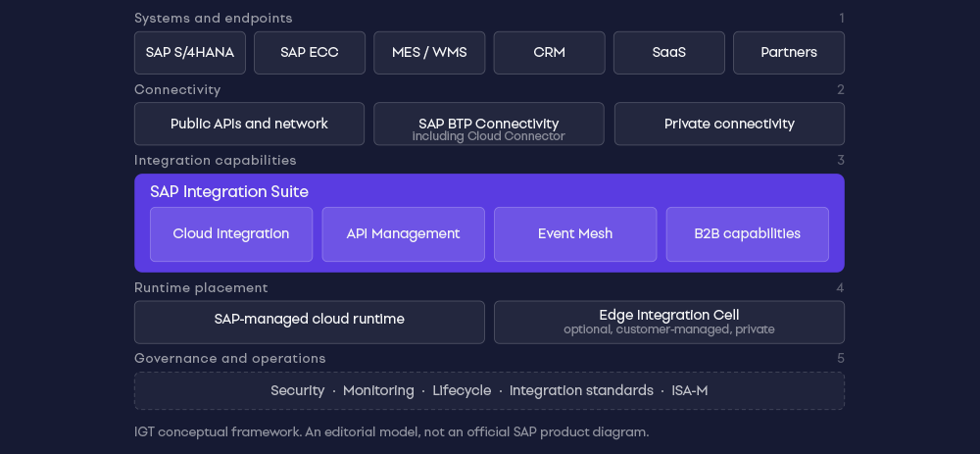Click the Connectivity layer label

(177, 89)
